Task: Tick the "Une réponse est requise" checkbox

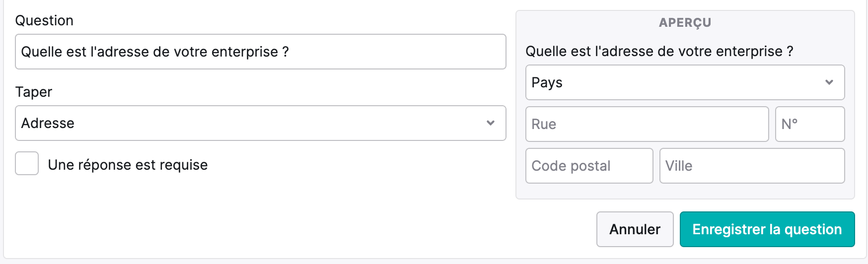Action: [27, 163]
